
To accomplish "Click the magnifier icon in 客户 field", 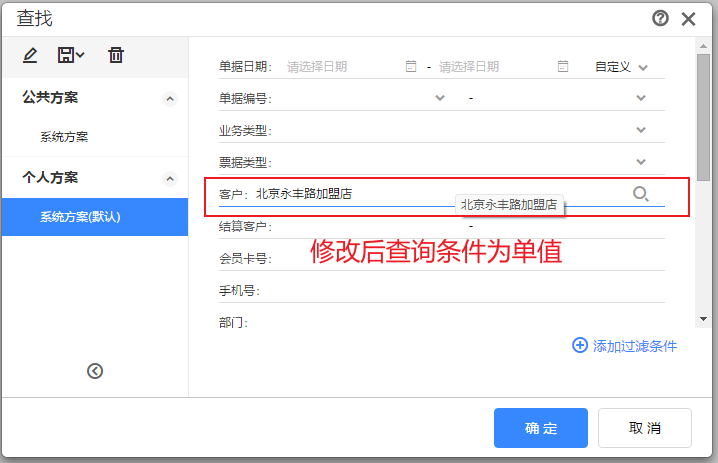I will pos(641,194).
